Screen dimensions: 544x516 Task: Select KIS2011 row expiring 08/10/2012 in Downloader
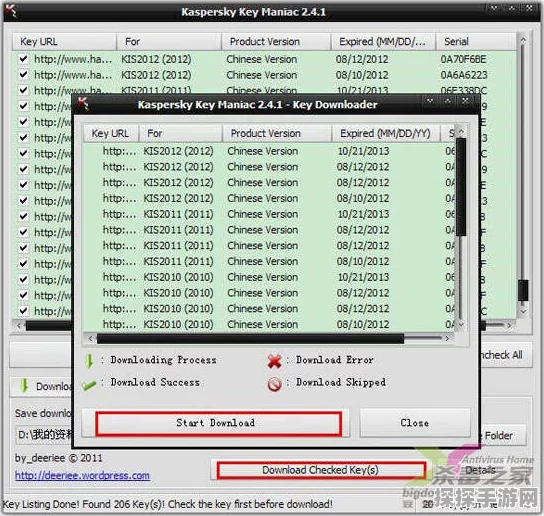(269, 261)
